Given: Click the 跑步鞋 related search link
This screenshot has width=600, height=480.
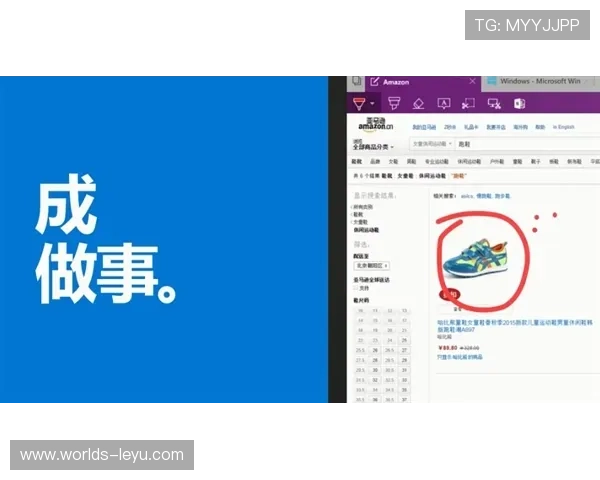Looking at the screenshot, I should (502, 196).
